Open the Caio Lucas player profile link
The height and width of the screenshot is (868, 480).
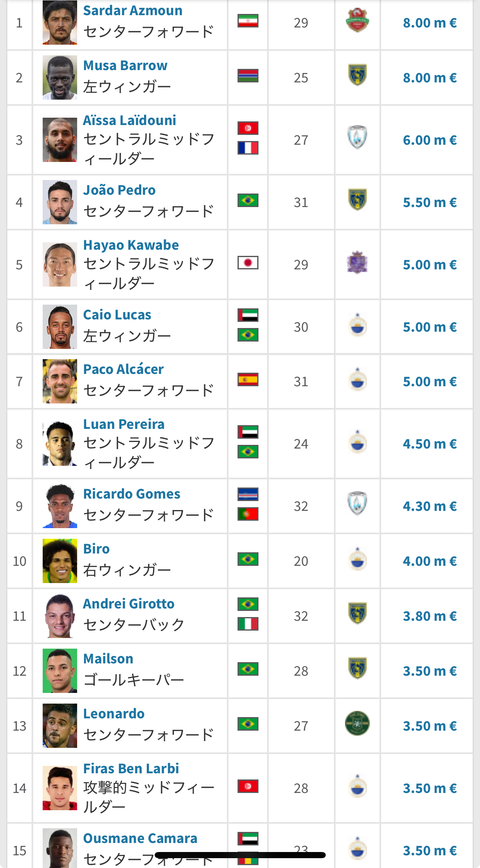(x=117, y=315)
